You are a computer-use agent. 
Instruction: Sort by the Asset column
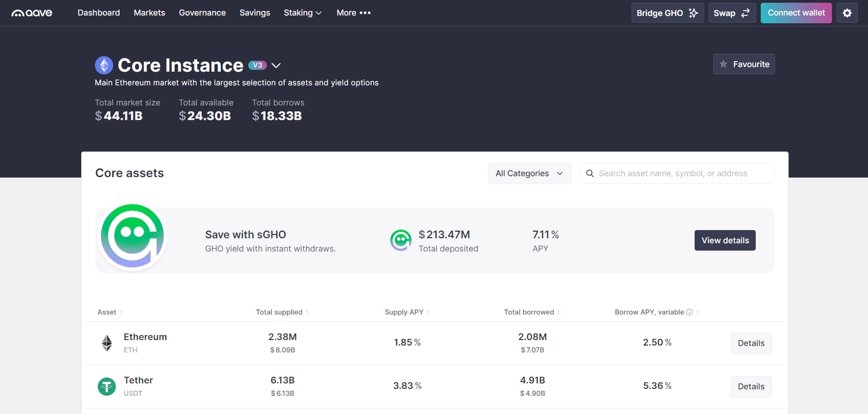[x=110, y=312]
